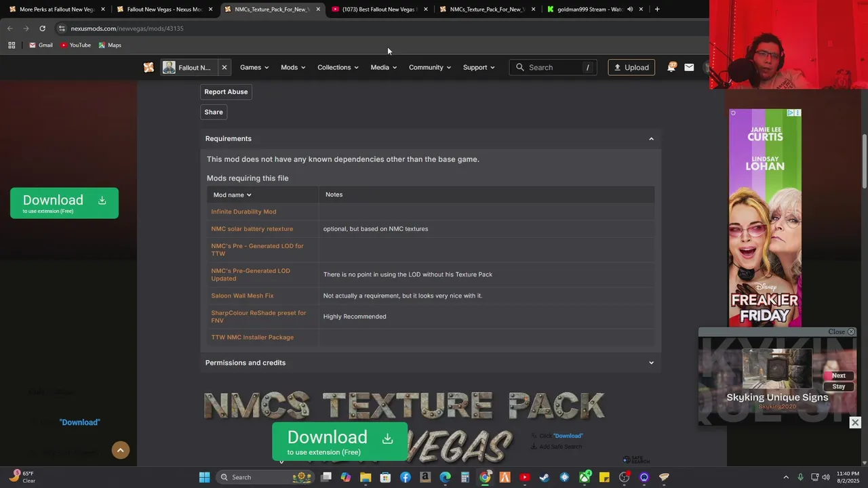The height and width of the screenshot is (488, 868).
Task: Open the TTW NMC Installer Package link
Action: pyautogui.click(x=252, y=338)
